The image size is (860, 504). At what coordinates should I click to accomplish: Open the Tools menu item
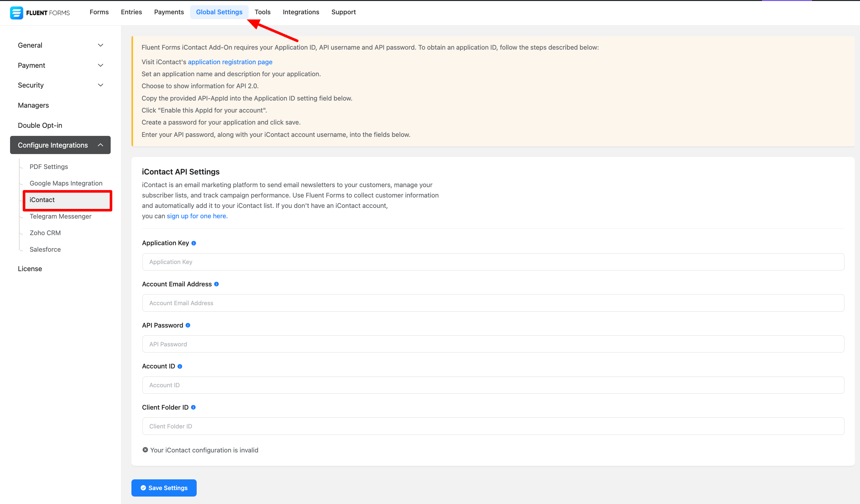click(263, 12)
